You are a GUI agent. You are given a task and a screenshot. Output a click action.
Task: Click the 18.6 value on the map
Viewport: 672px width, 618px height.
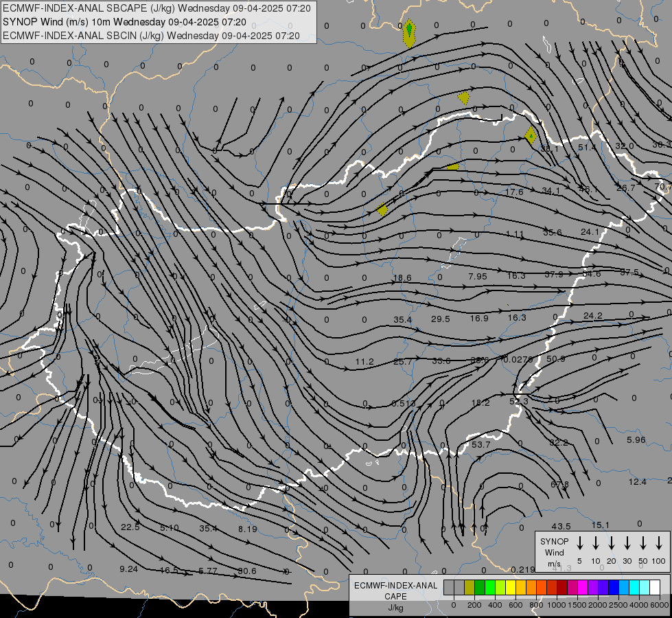(402, 278)
